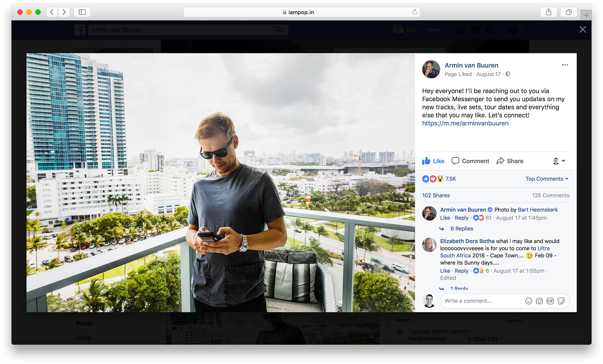Click the sticker icon in comment box
Image resolution: width=603 pixels, height=364 pixels.
[561, 301]
